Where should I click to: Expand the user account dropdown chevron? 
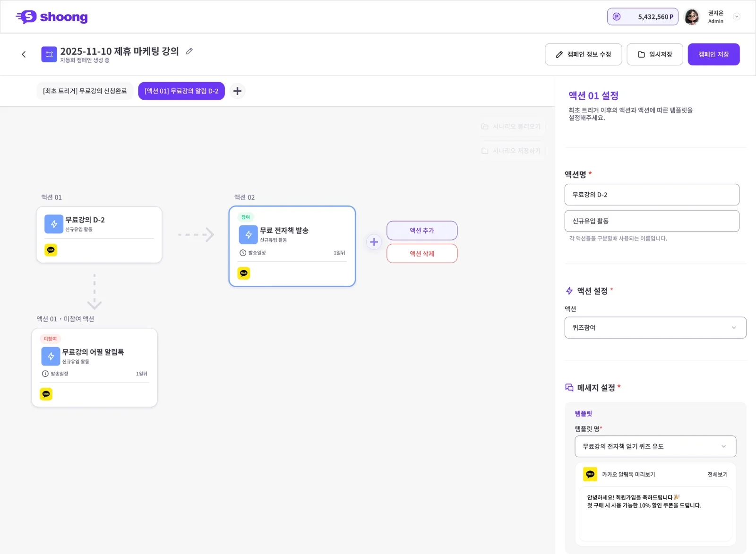click(736, 17)
